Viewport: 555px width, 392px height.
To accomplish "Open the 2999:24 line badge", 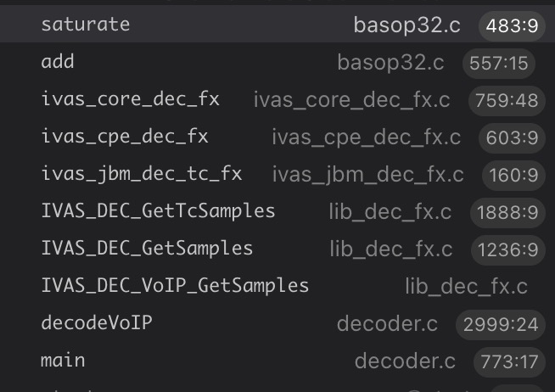I will tap(500, 324).
